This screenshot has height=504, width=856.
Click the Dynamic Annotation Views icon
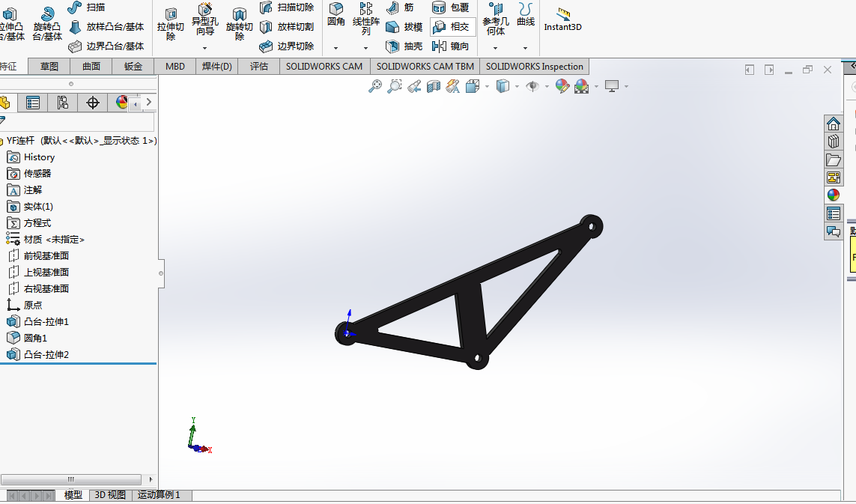click(x=452, y=86)
